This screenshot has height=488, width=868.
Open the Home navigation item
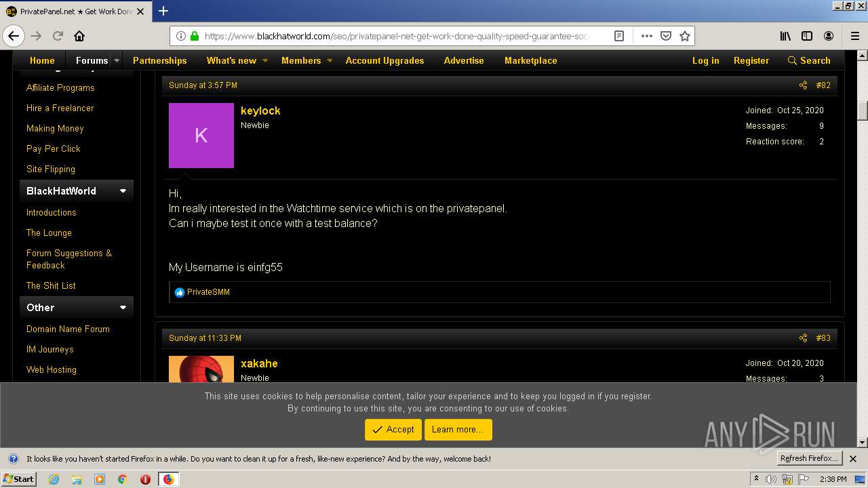[x=42, y=60]
